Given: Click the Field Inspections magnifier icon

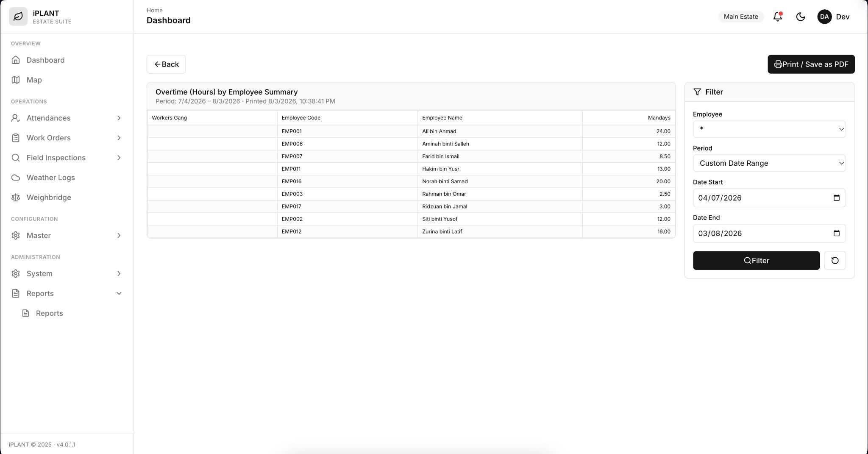Looking at the screenshot, I should coord(16,158).
